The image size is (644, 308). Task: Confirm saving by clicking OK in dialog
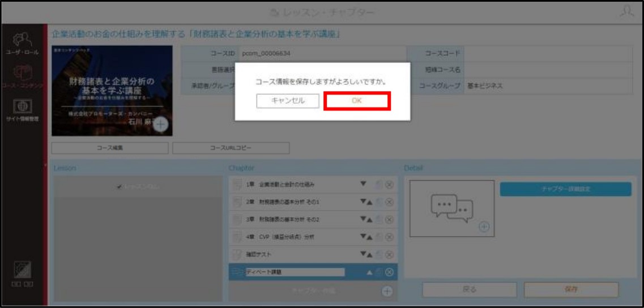[356, 101]
